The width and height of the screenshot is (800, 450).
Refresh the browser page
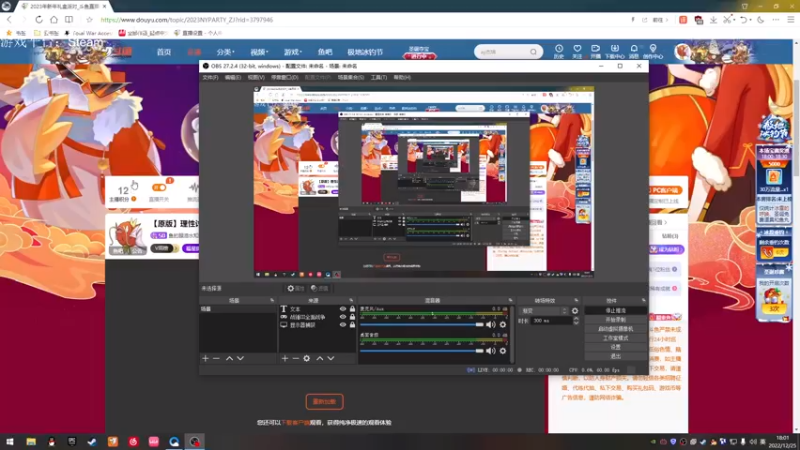pyautogui.click(x=39, y=19)
